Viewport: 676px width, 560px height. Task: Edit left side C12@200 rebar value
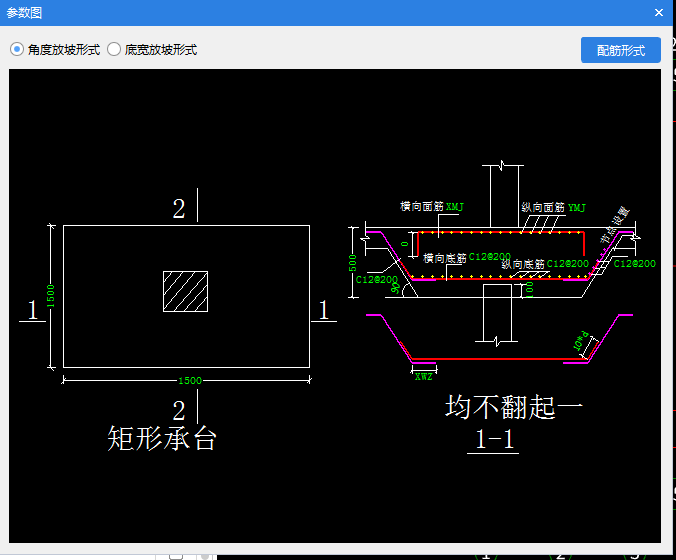coord(376,279)
